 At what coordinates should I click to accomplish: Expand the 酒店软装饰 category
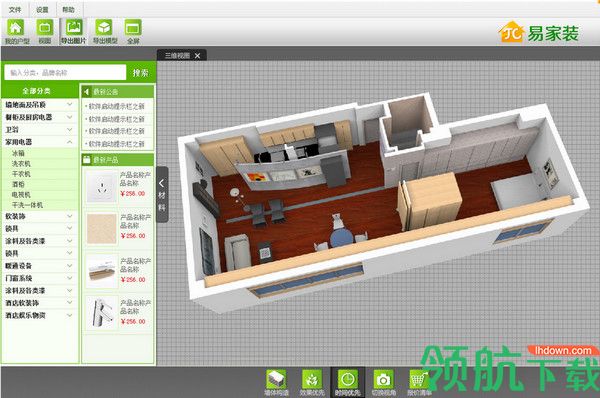[x=40, y=303]
